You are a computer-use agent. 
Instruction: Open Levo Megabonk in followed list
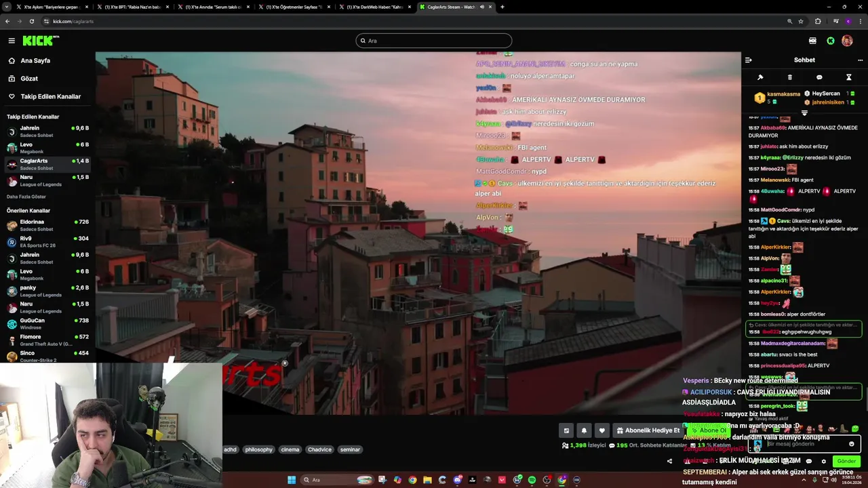47,148
